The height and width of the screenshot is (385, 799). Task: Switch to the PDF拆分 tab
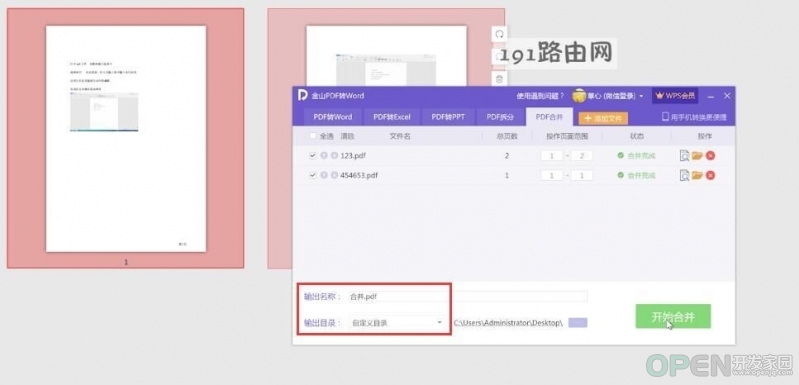500,117
